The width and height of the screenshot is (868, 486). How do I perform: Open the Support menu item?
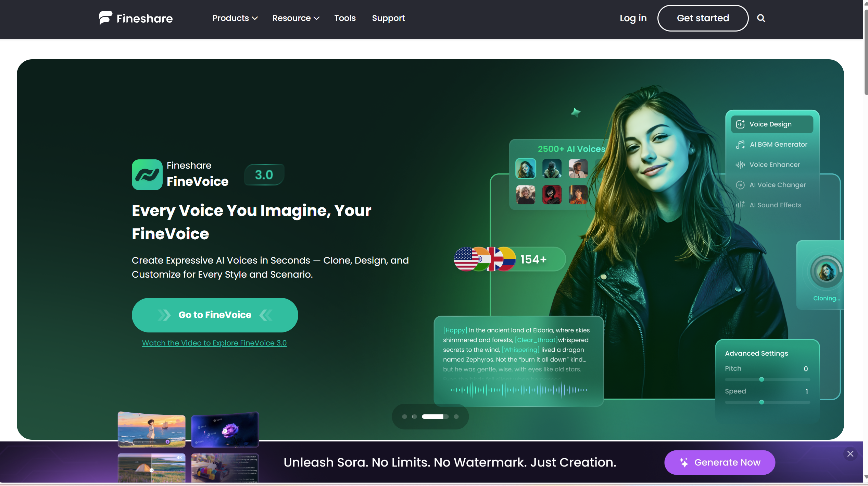coord(388,18)
